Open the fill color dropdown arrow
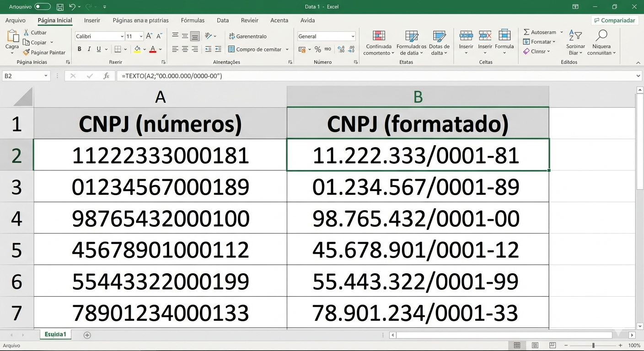The height and width of the screenshot is (351, 644). (x=144, y=49)
